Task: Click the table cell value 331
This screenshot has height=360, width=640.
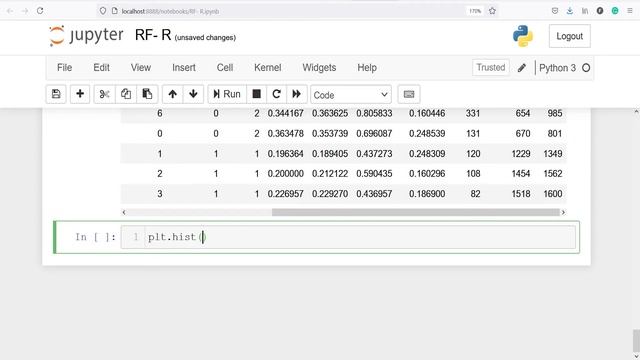Action: point(473,113)
